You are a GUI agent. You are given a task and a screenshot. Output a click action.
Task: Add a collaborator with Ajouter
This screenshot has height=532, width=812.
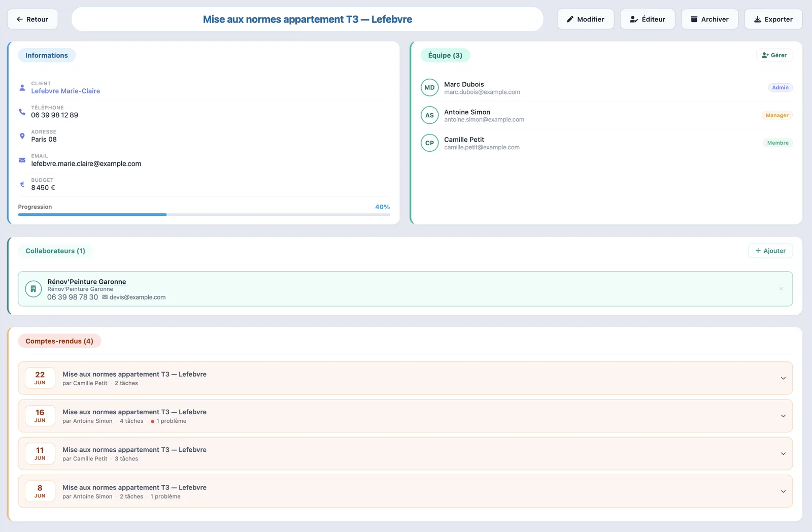[770, 251]
